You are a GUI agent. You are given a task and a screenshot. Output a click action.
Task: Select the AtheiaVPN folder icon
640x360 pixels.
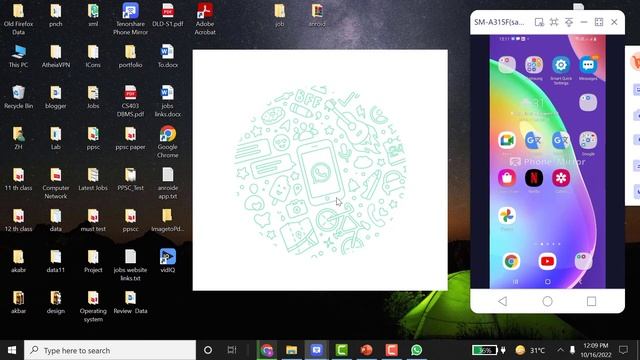pos(56,56)
